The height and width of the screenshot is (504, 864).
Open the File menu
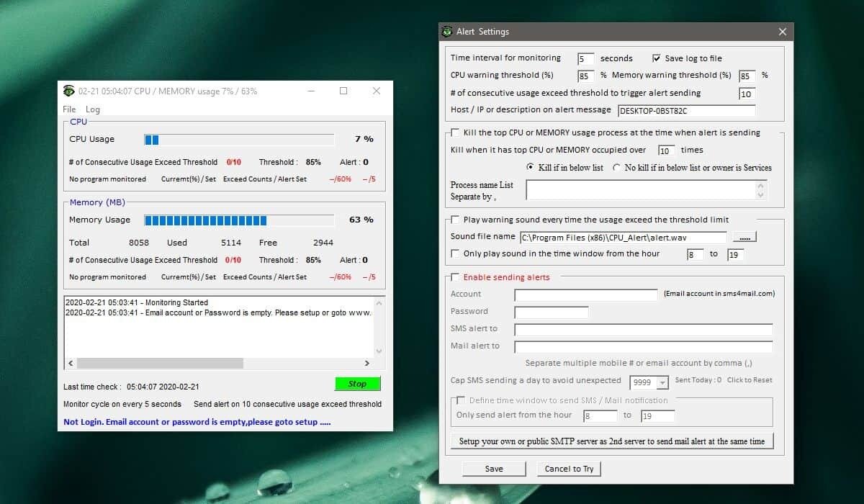click(68, 109)
